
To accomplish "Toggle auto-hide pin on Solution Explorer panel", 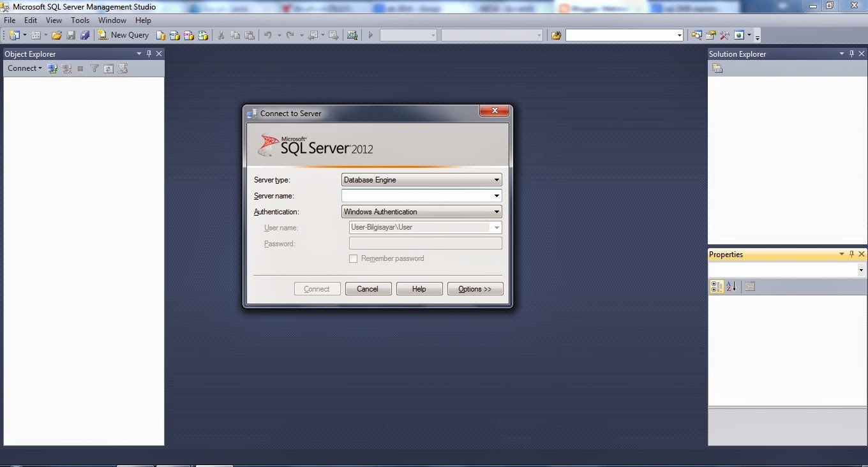I will 851,54.
